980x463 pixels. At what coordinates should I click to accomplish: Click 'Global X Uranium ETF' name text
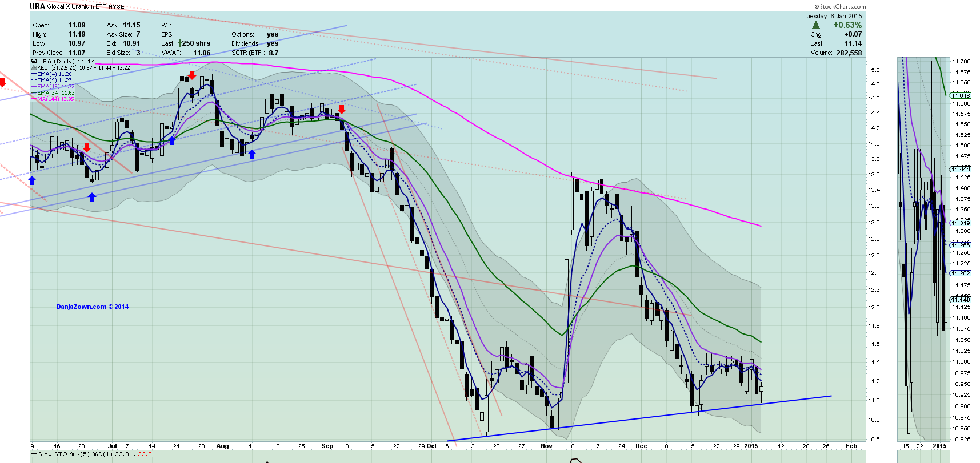77,7
